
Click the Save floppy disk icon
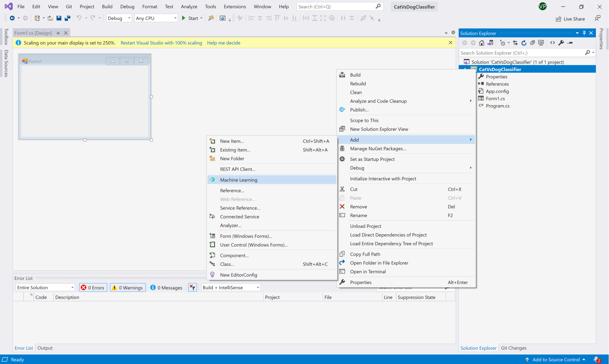point(59,18)
